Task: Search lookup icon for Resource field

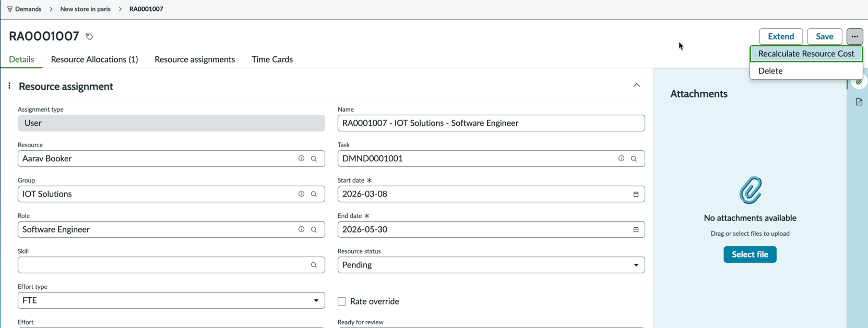Action: (x=314, y=159)
